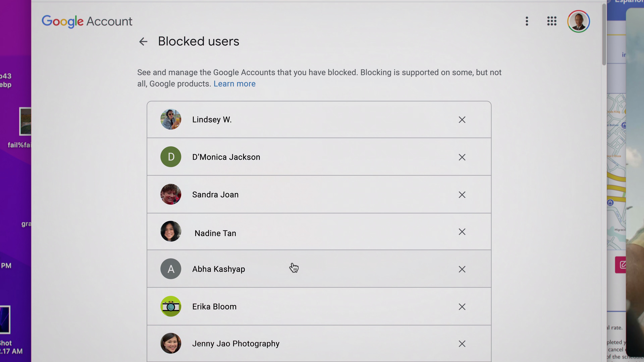
Task: Open the Google apps grid
Action: pyautogui.click(x=551, y=21)
